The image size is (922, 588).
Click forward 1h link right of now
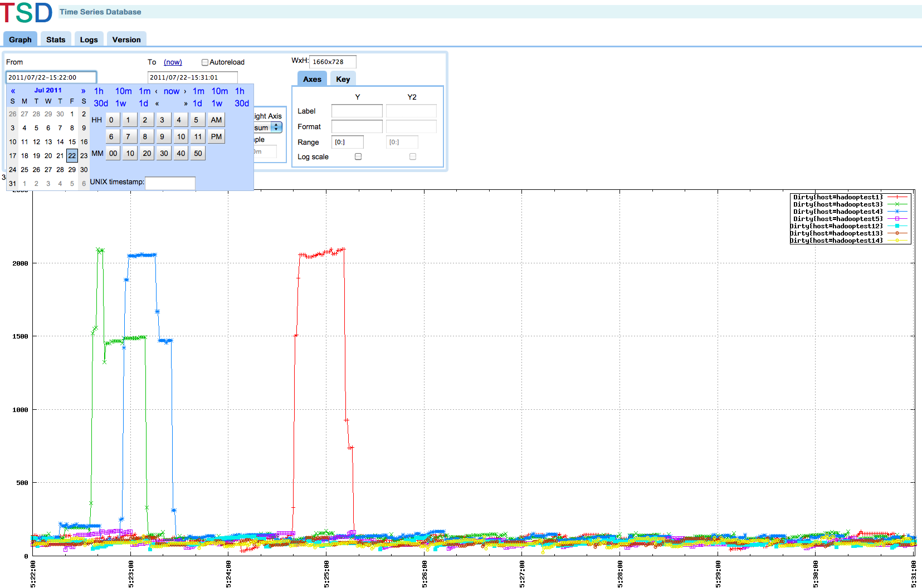240,91
